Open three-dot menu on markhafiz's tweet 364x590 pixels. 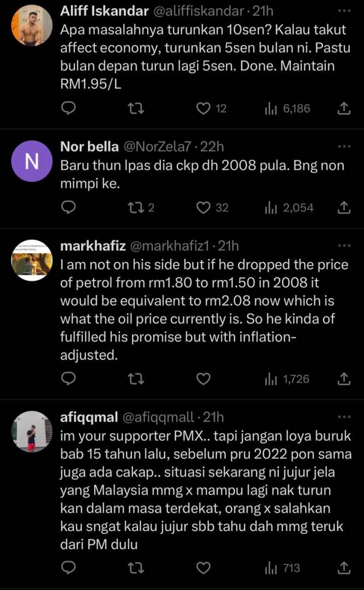pyautogui.click(x=344, y=246)
